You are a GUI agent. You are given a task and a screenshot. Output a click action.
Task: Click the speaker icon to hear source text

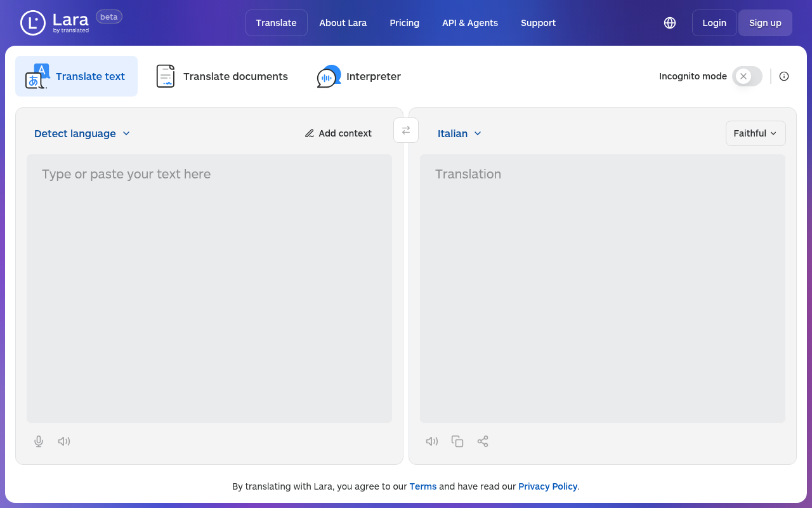[63, 441]
